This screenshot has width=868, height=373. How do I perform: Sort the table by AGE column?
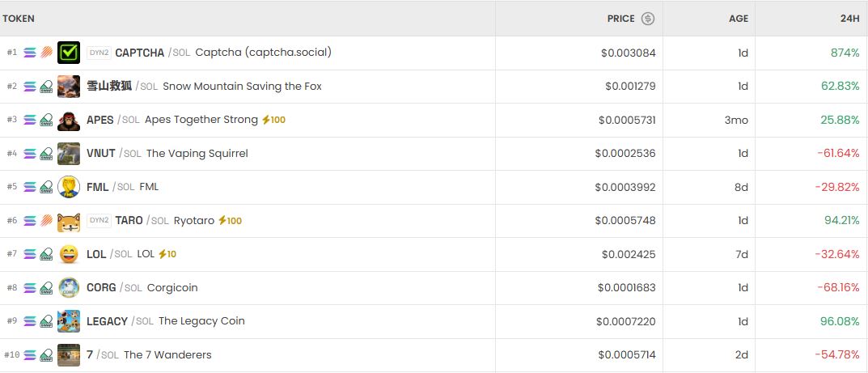[738, 19]
